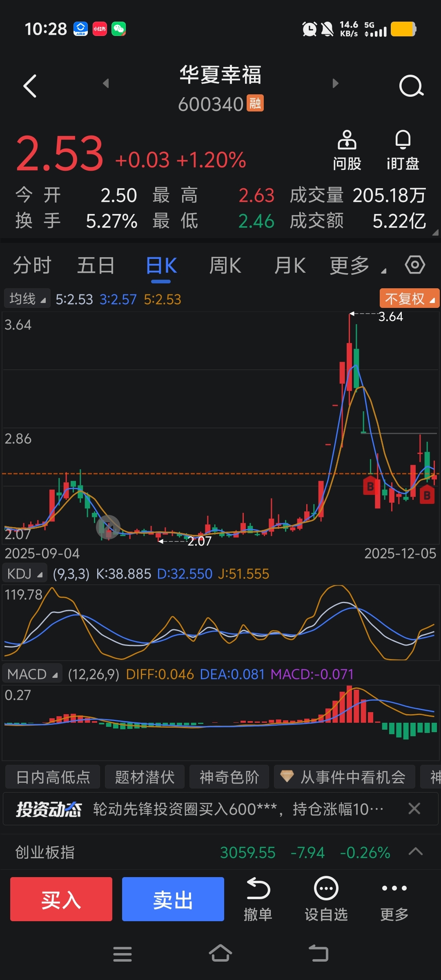Tap the Android home icon
The height and width of the screenshot is (980, 441).
pyautogui.click(x=220, y=953)
